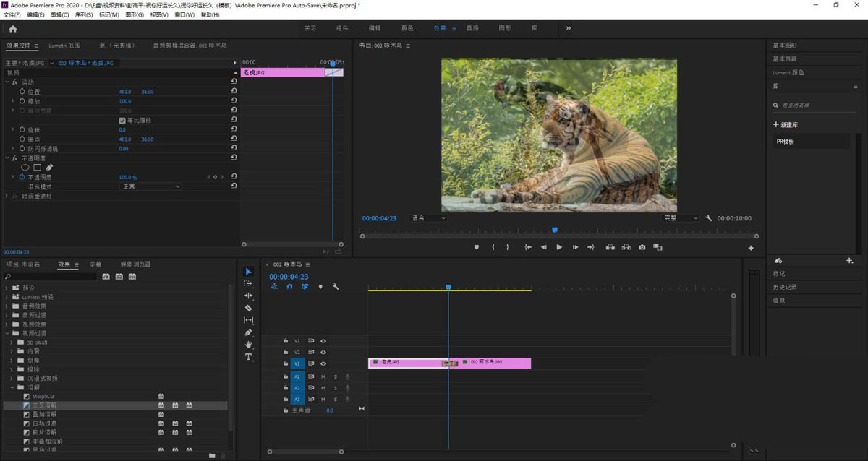
Task: Choose the Hand tool
Action: pyautogui.click(x=249, y=345)
